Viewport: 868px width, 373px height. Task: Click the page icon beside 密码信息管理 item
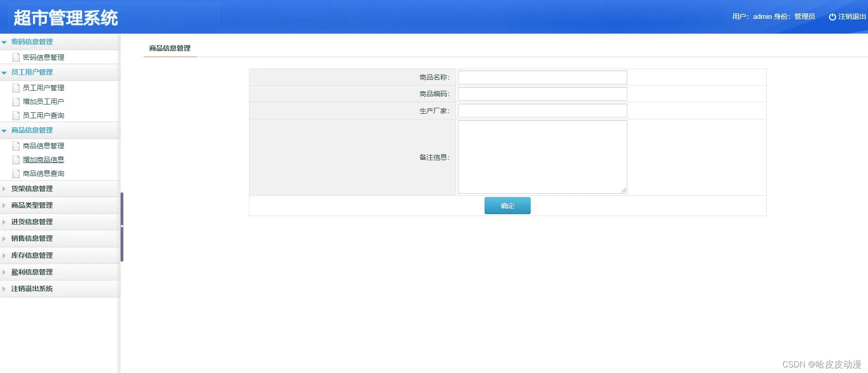pyautogui.click(x=16, y=57)
